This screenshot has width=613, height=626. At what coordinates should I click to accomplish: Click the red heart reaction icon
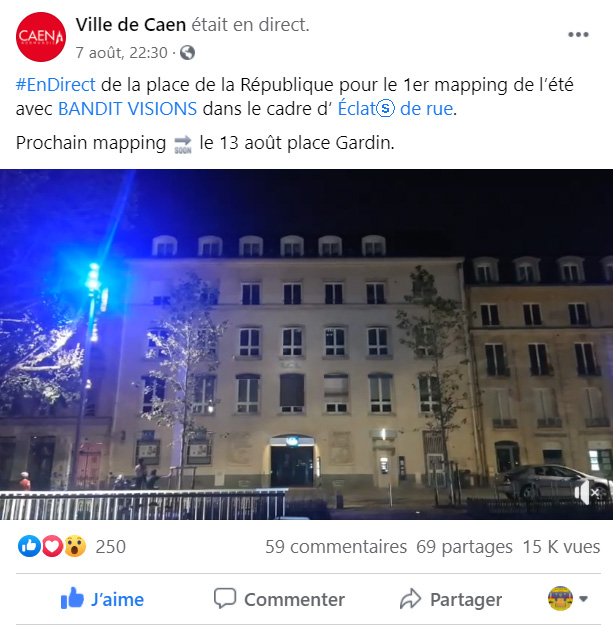click(52, 546)
